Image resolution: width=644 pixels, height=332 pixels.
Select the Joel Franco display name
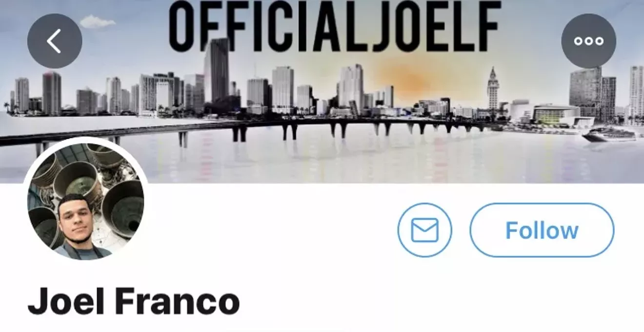pyautogui.click(x=133, y=302)
